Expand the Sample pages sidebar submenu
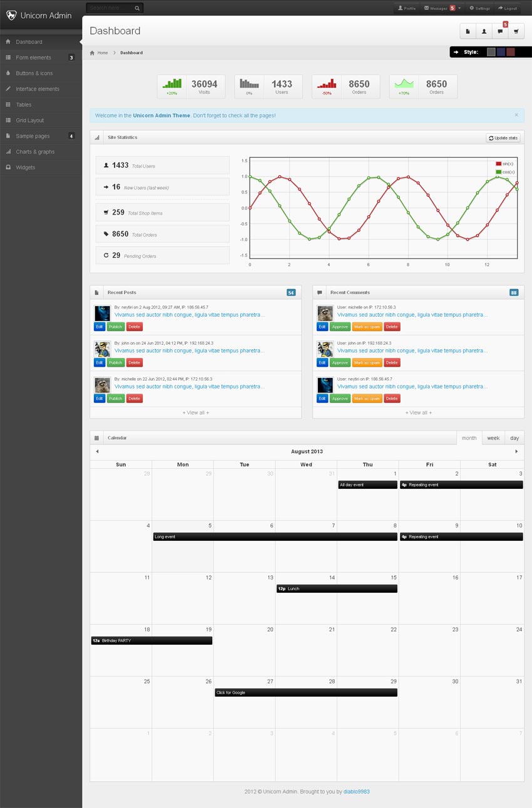Viewport: 532px width, 808px height. (x=41, y=136)
